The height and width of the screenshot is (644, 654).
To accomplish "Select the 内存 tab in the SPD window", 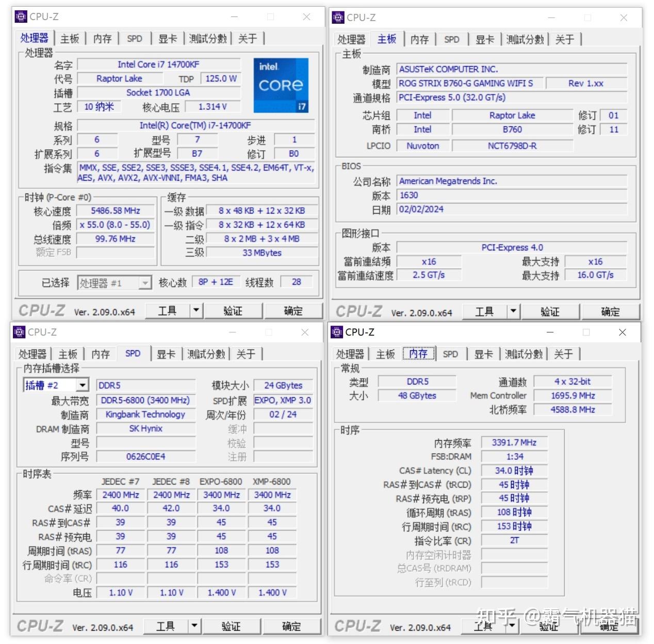I will point(100,353).
